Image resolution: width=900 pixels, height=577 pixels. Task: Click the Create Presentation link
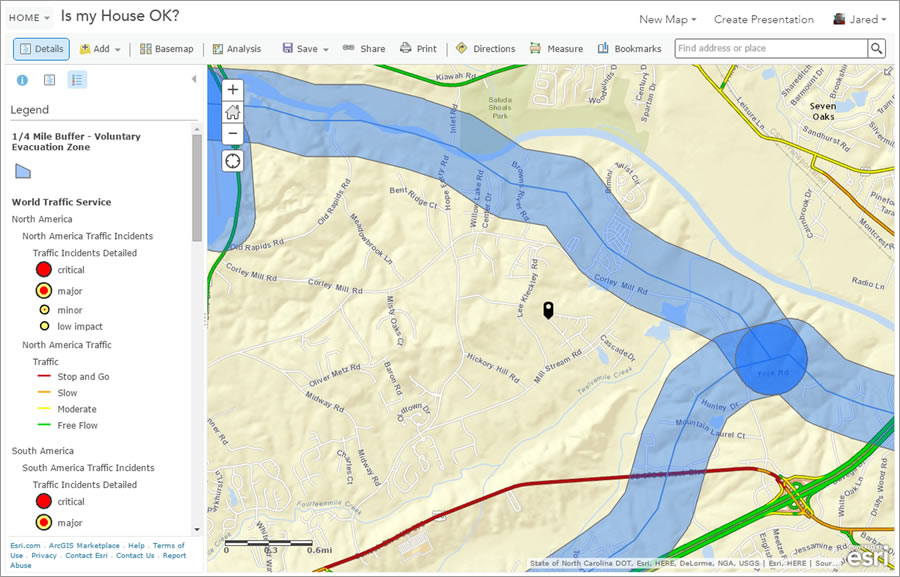(764, 18)
